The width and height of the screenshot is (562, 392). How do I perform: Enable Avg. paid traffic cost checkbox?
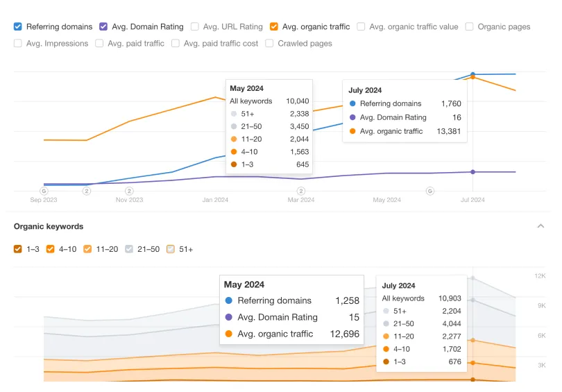[x=176, y=43]
